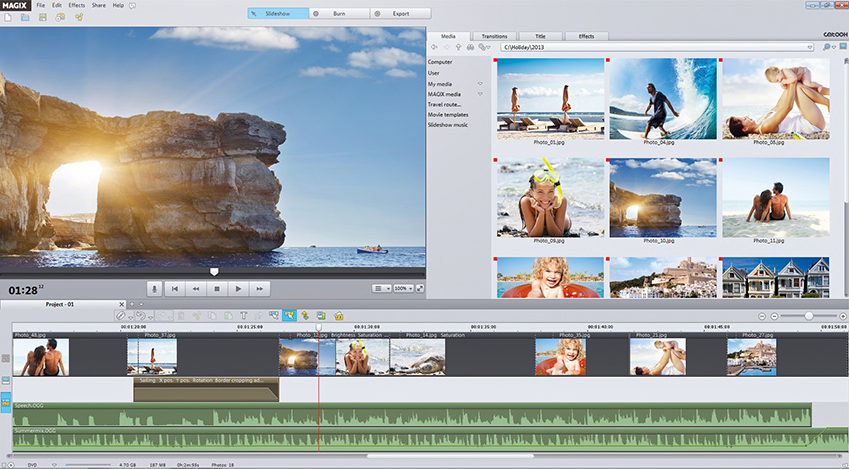The height and width of the screenshot is (469, 849).
Task: Click the Burn button
Action: point(339,14)
